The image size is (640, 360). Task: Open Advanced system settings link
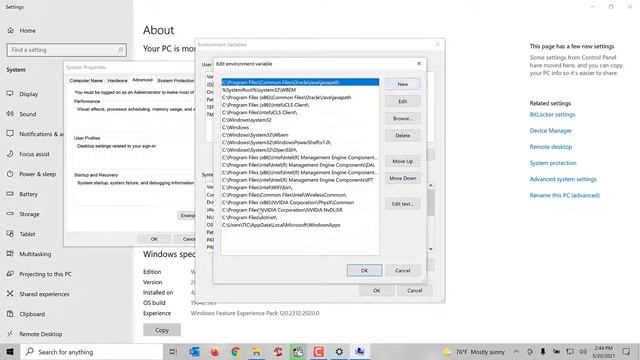click(563, 179)
